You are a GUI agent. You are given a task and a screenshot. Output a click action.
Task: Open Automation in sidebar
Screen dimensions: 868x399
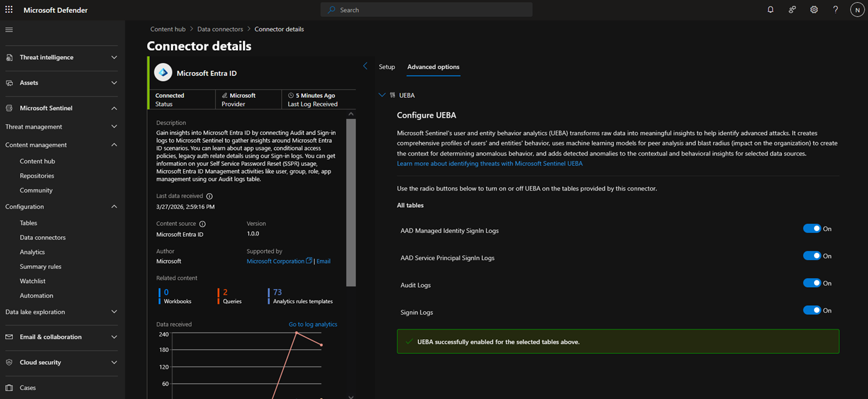click(37, 296)
